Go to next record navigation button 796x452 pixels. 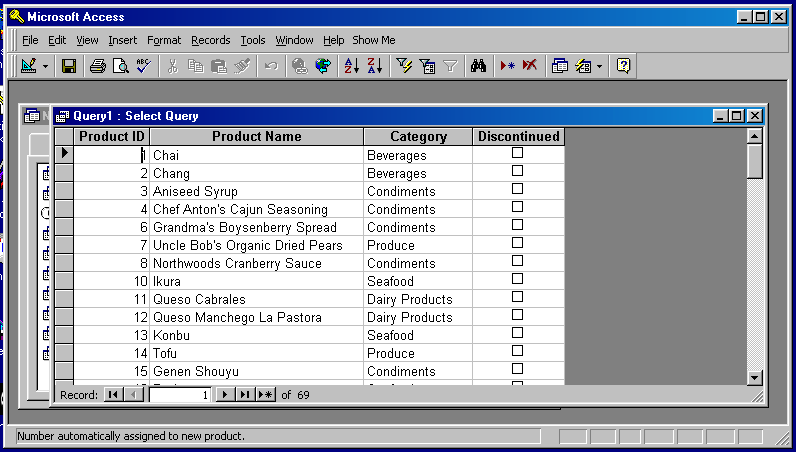(x=225, y=395)
